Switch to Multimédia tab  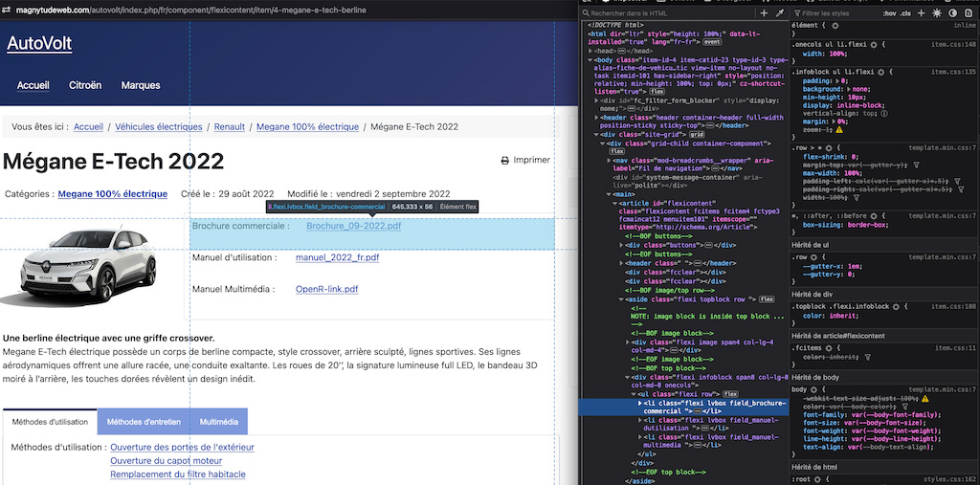click(x=219, y=422)
